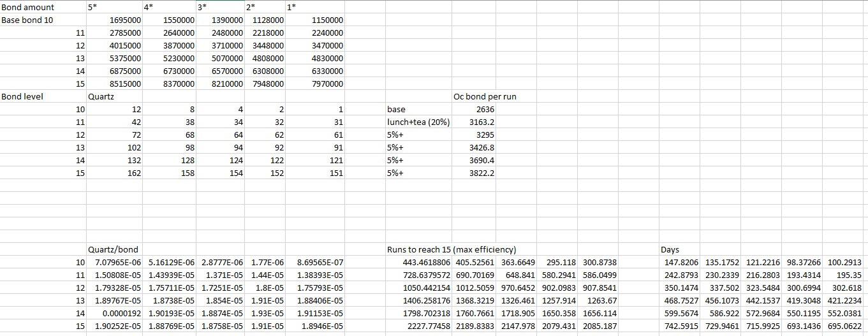Viewport: 868px width, 336px height.
Task: Select the cell with 2785000
Action: [x=114, y=33]
